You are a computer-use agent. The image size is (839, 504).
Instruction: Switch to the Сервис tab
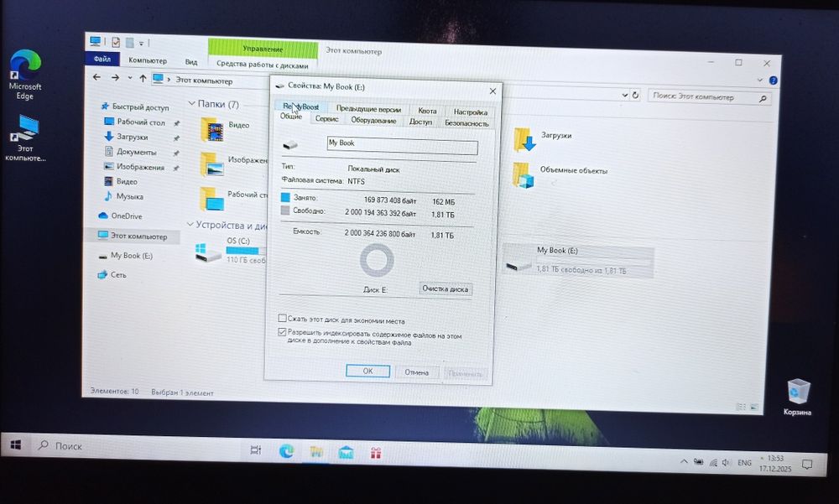326,119
